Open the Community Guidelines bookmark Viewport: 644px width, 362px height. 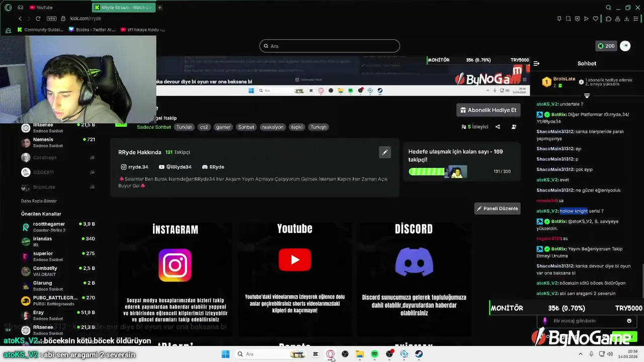tap(40, 30)
